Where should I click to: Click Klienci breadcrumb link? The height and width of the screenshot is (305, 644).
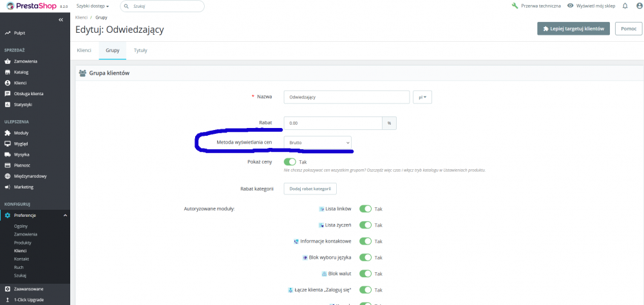[x=81, y=17]
